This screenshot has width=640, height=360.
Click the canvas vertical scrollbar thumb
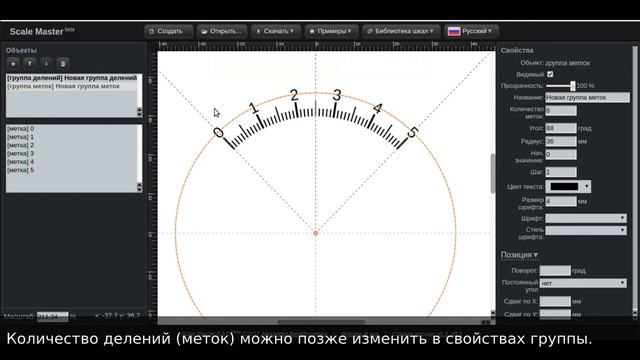(x=493, y=173)
